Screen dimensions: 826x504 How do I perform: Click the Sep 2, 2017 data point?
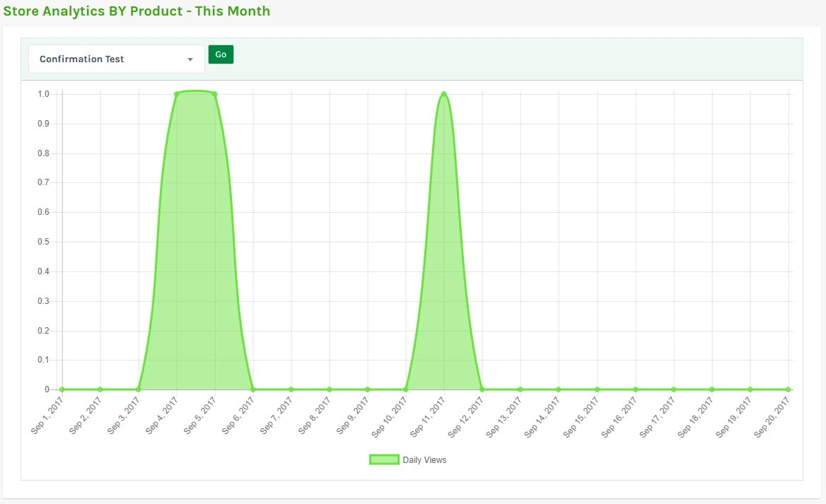(x=100, y=389)
